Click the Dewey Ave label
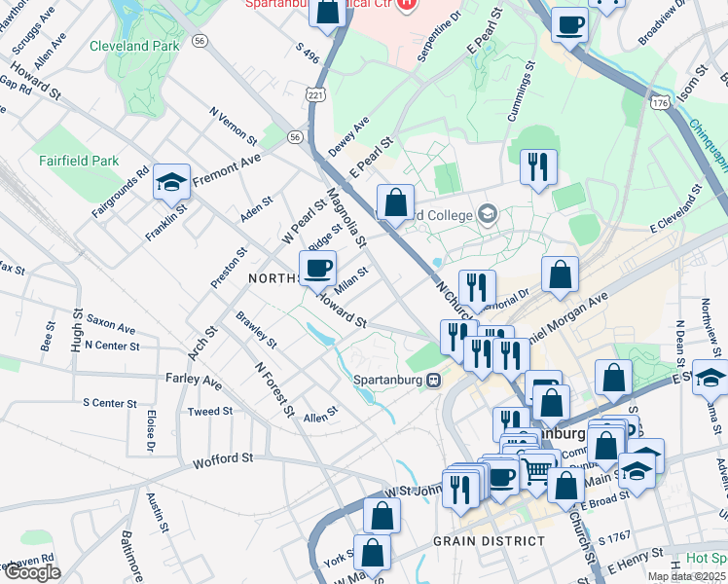This screenshot has height=584, width=728. 348,136
